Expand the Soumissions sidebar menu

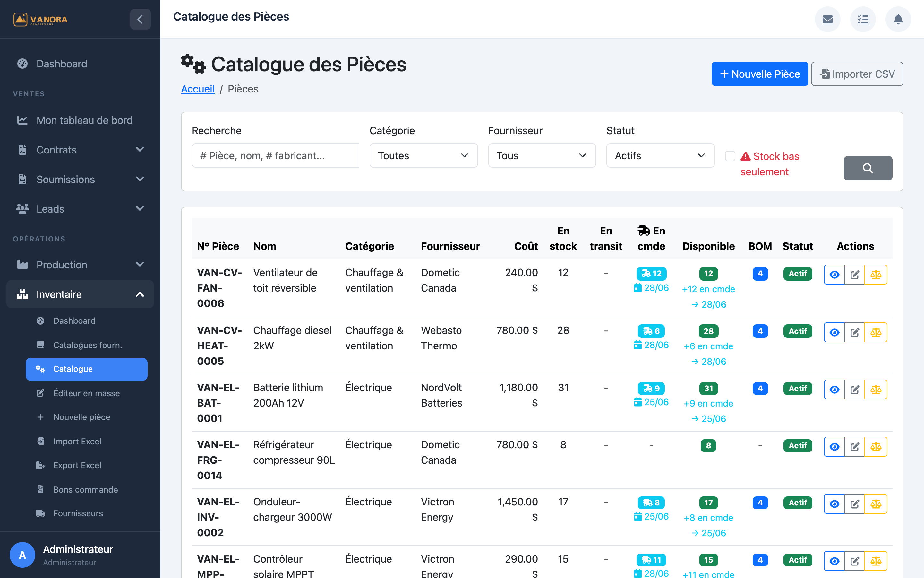pos(80,179)
